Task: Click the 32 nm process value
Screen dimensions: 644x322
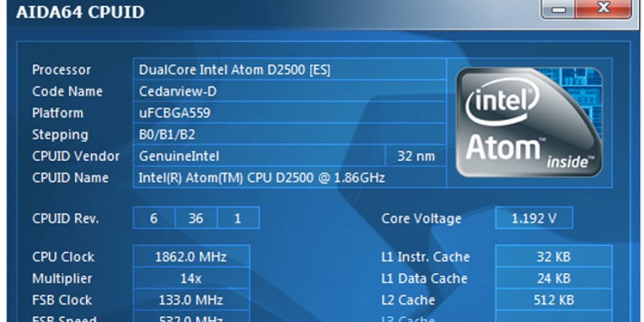Action: tap(416, 156)
